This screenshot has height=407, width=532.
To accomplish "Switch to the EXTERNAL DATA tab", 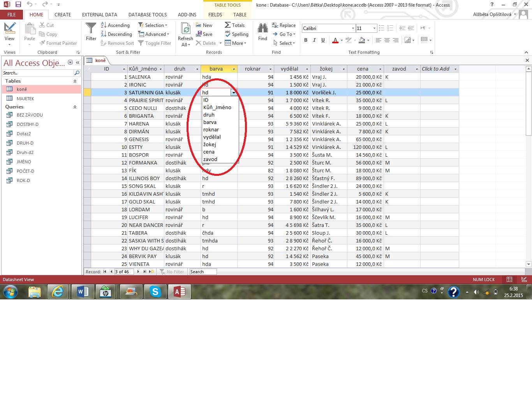I will tap(100, 14).
